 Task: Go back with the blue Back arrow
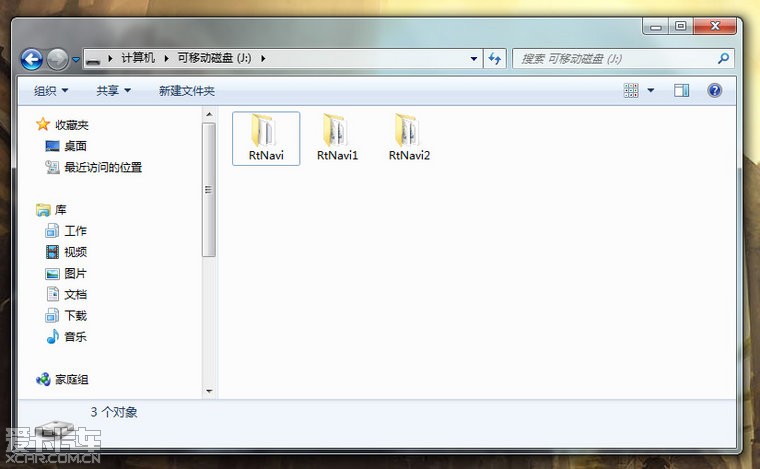(x=32, y=59)
